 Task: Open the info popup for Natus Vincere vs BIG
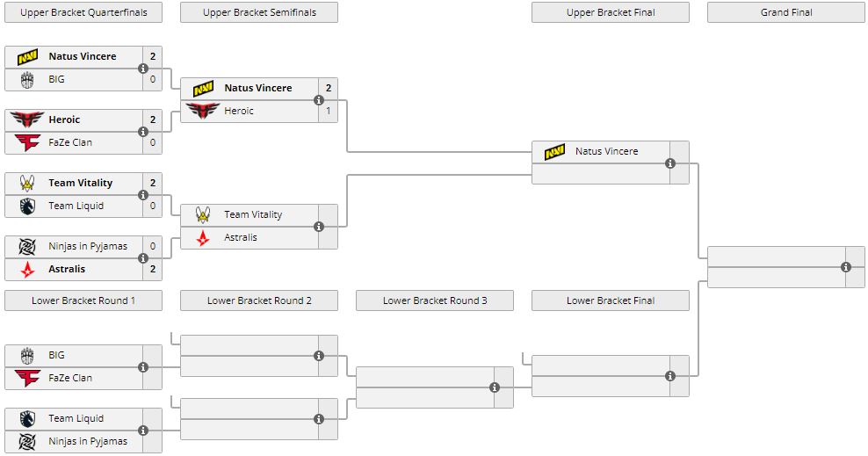point(143,69)
